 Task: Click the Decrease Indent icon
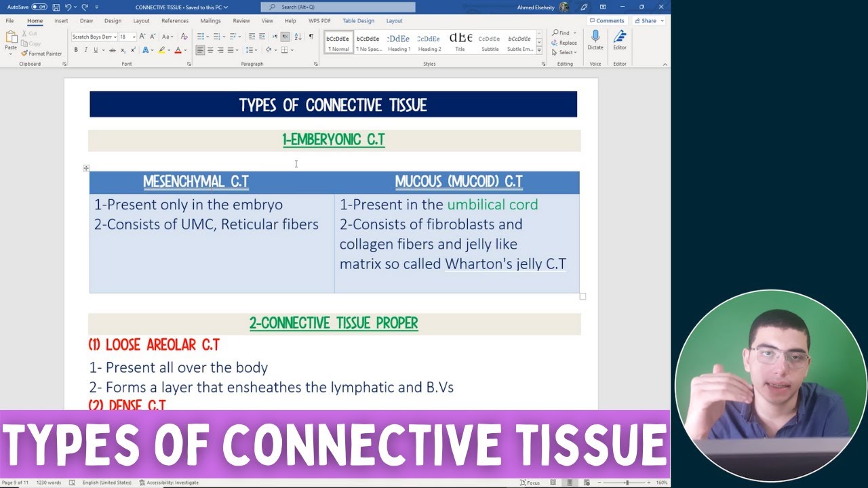[252, 37]
